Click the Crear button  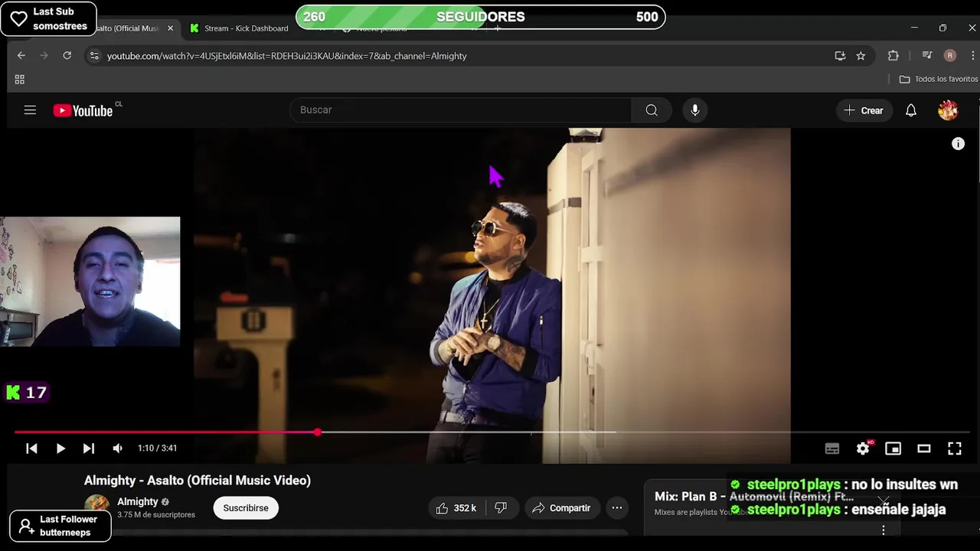click(864, 110)
